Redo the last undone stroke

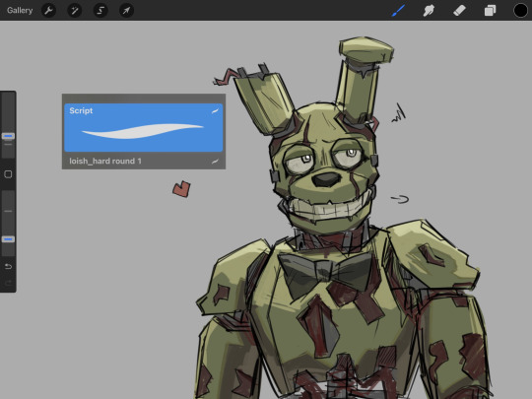8,283
